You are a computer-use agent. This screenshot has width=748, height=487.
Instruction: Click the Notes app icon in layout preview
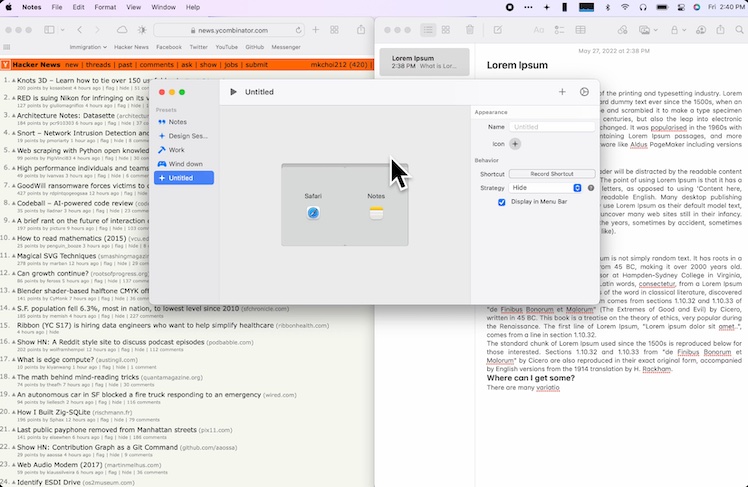pos(376,213)
